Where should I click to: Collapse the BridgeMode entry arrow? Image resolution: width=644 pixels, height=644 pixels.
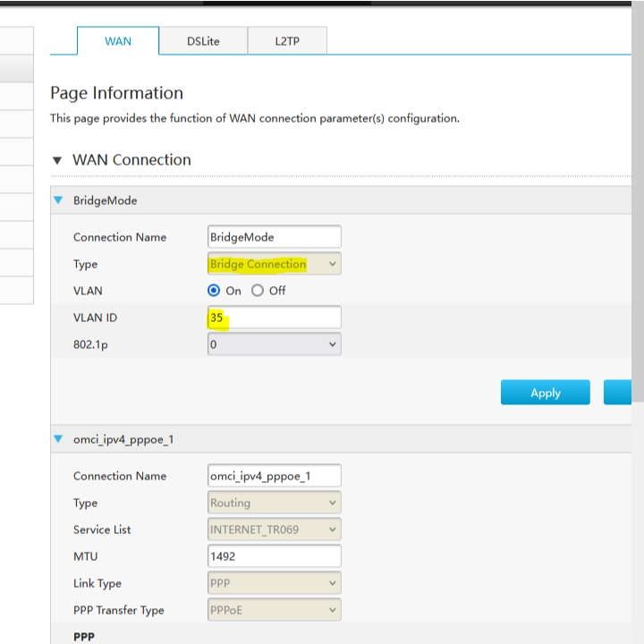(58, 200)
